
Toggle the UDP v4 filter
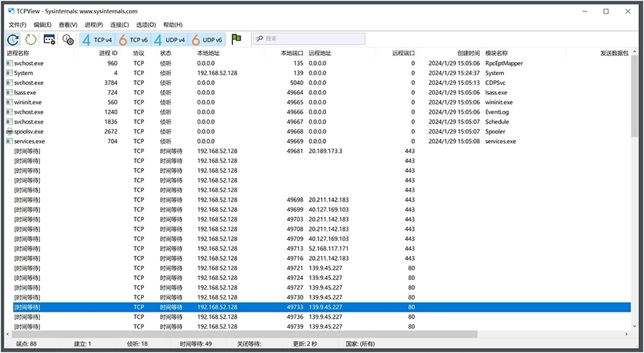pyautogui.click(x=170, y=39)
